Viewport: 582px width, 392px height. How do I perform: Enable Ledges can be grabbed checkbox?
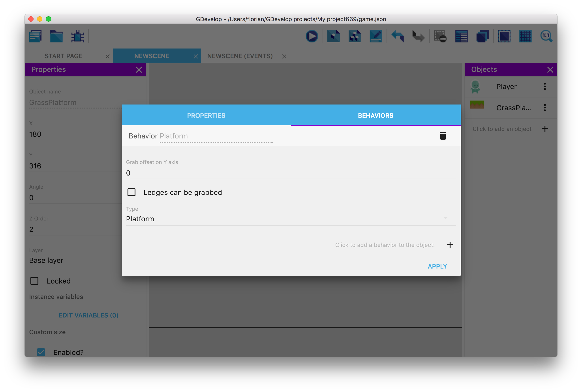[x=131, y=192]
